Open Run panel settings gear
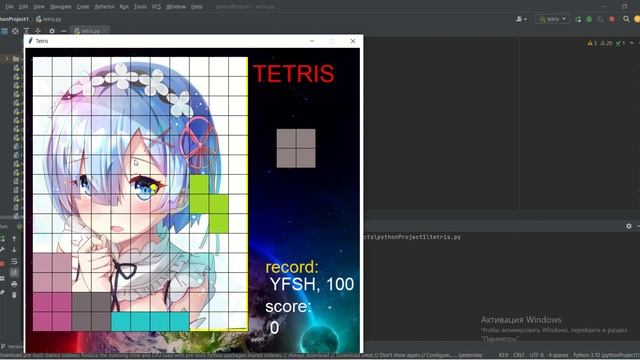Image resolution: width=640 pixels, height=360 pixels. click(629, 226)
